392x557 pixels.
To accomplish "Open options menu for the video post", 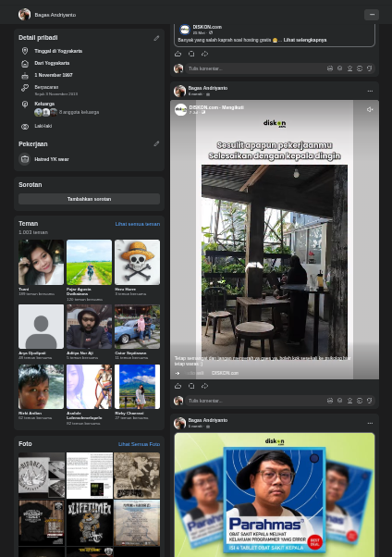I will (370, 92).
